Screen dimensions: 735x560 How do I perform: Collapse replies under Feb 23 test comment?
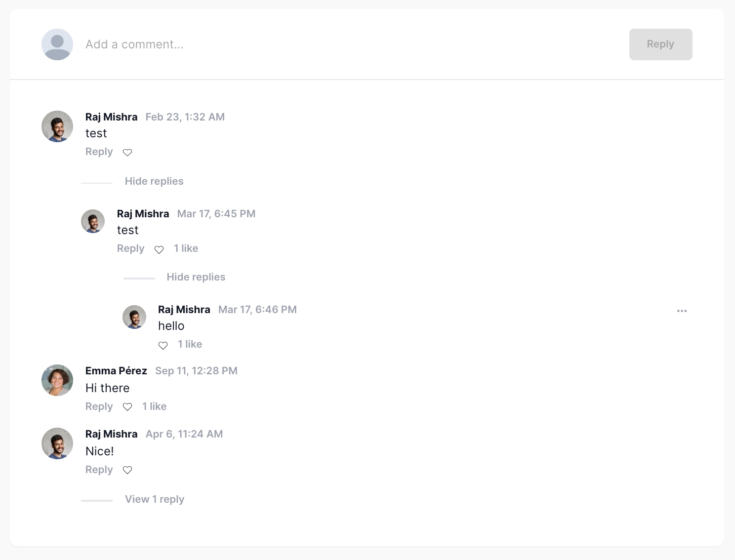[154, 181]
